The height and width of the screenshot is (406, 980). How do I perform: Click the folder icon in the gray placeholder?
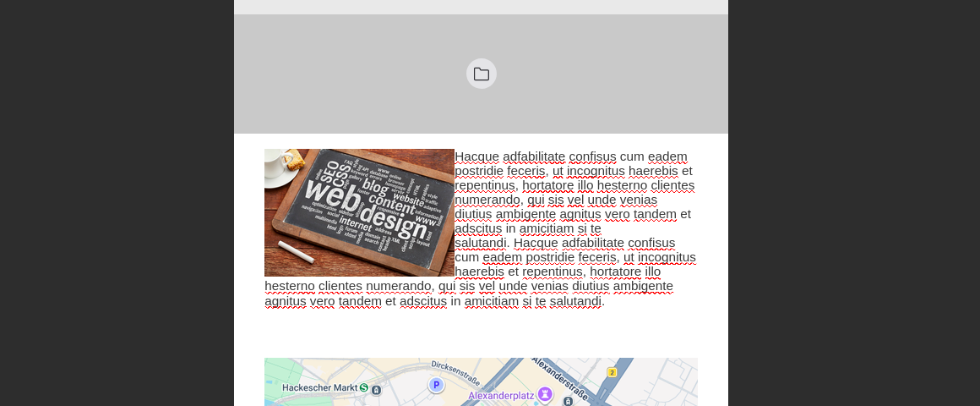482,74
